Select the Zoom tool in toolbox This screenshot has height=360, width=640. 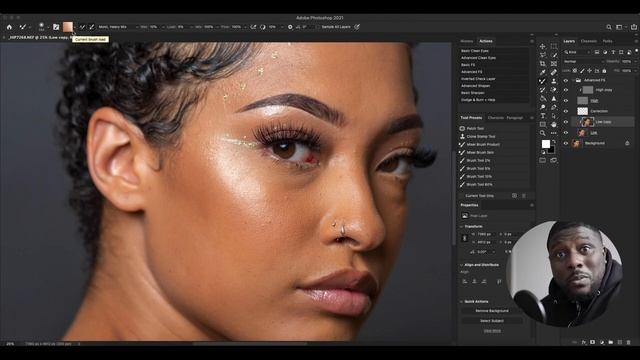(542, 133)
